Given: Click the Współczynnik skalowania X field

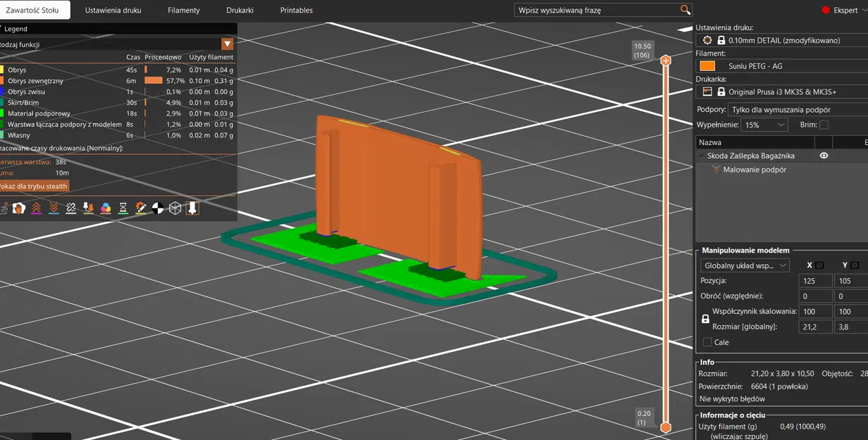Looking at the screenshot, I should click(x=814, y=311).
